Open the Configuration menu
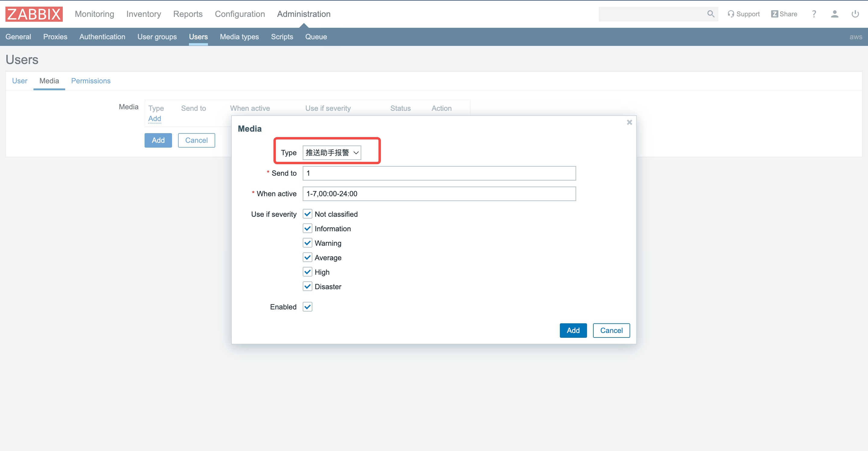Image resolution: width=868 pixels, height=451 pixels. pyautogui.click(x=240, y=14)
